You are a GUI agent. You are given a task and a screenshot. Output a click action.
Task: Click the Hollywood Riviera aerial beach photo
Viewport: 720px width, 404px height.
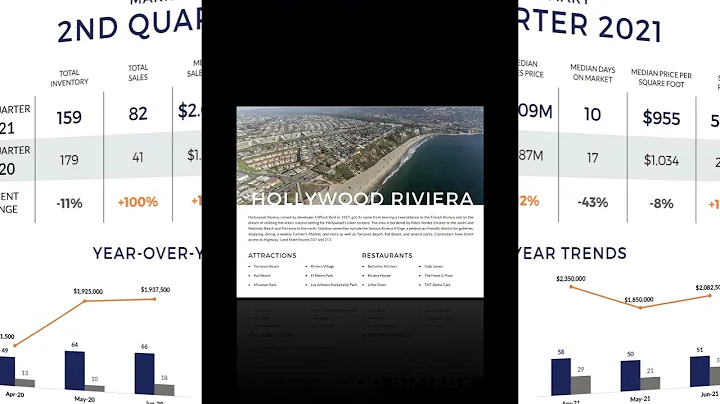click(360, 156)
